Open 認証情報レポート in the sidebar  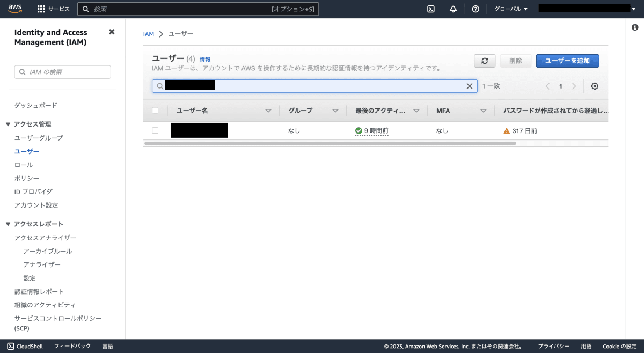click(39, 291)
